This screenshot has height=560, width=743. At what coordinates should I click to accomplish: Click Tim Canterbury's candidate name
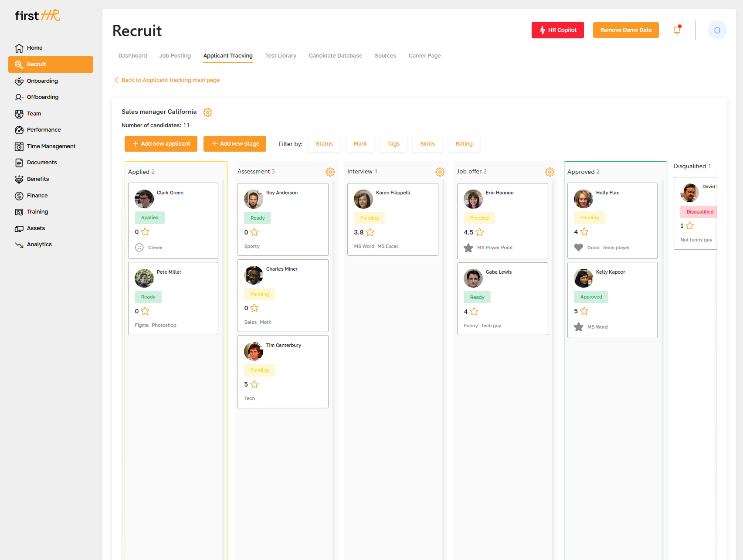[x=284, y=345]
